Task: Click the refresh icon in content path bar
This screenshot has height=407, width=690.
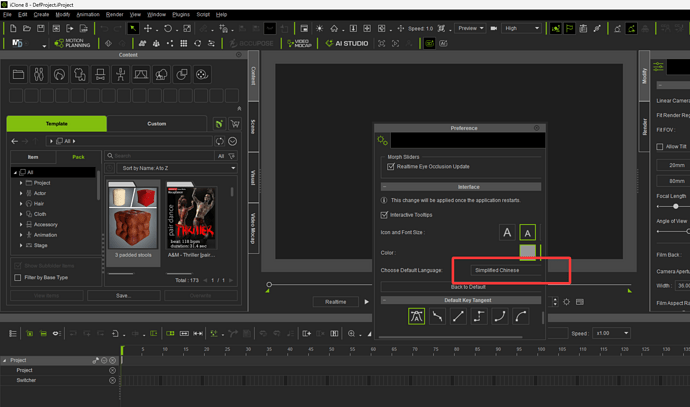Action: pyautogui.click(x=220, y=141)
